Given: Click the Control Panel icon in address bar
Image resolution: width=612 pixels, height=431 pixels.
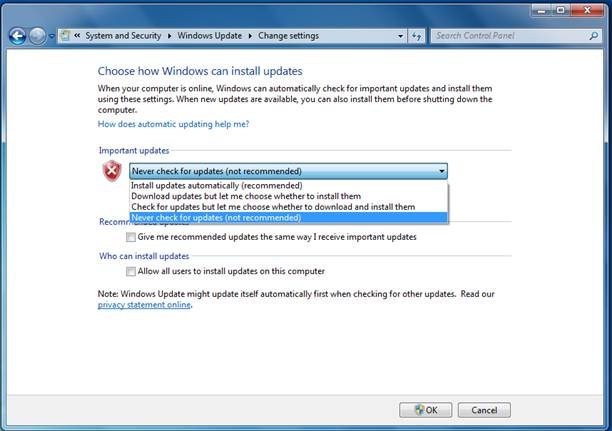Looking at the screenshot, I should tap(65, 36).
